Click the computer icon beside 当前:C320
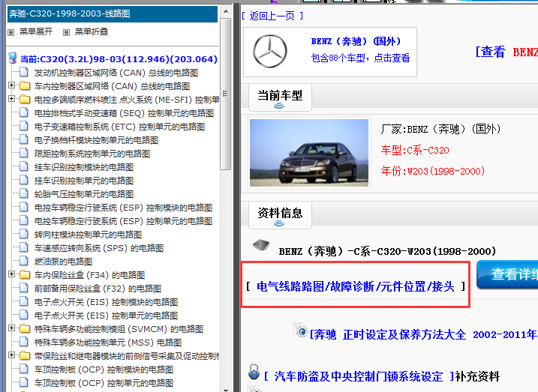The height and width of the screenshot is (392, 538). tap(13, 58)
